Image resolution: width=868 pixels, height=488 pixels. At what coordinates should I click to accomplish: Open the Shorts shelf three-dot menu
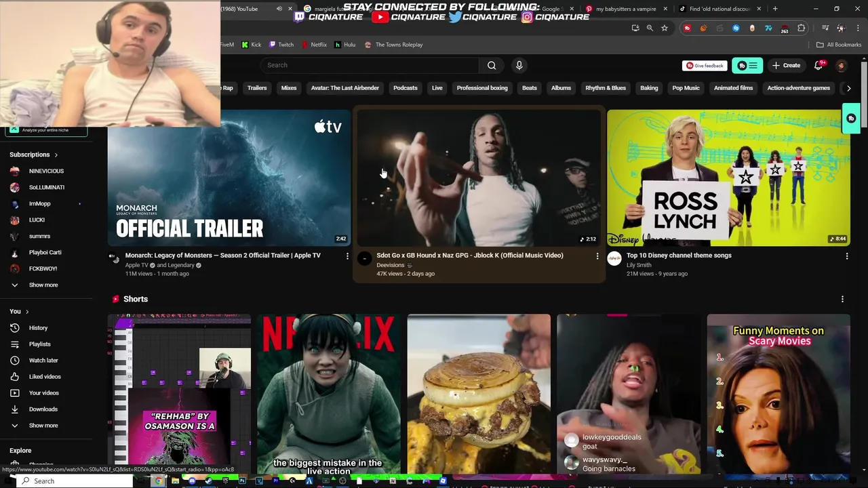842,299
